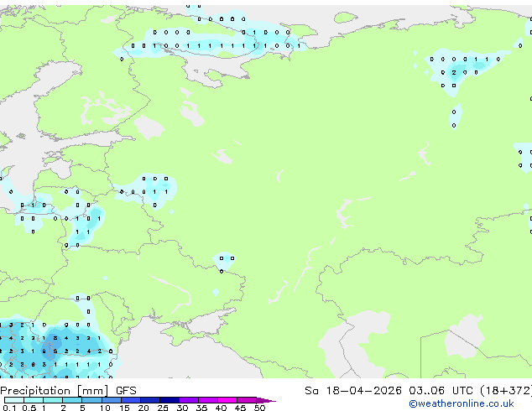Click the '0.1' legend scale label

pos(9,408)
